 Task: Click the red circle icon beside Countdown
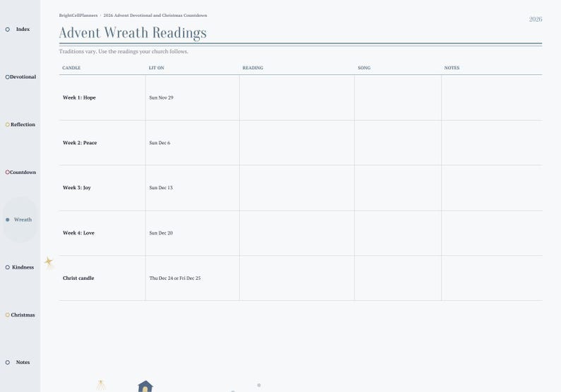pyautogui.click(x=8, y=172)
